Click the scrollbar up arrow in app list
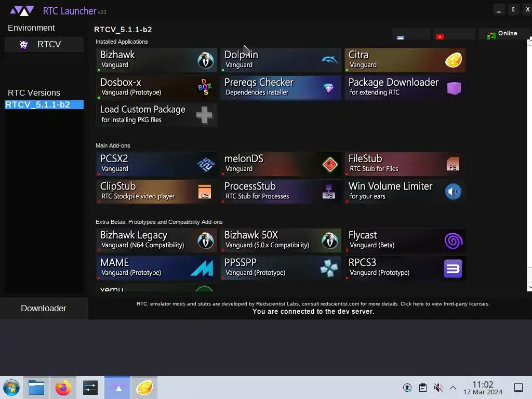This screenshot has width=532, height=399. 529,43
